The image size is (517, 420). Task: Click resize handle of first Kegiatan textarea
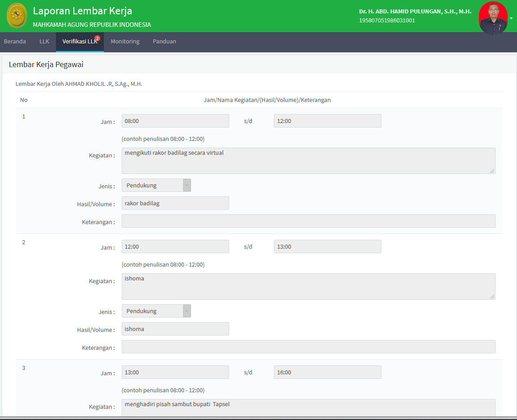[492, 171]
